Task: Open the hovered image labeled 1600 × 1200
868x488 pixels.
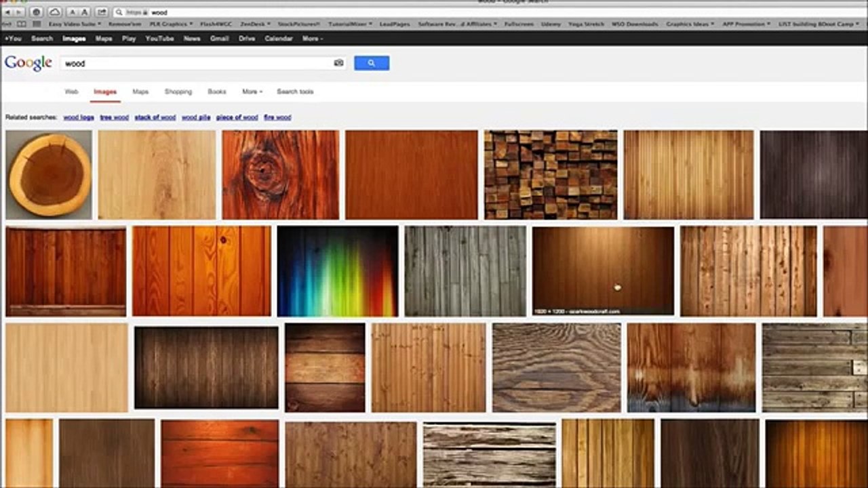Action: (603, 271)
